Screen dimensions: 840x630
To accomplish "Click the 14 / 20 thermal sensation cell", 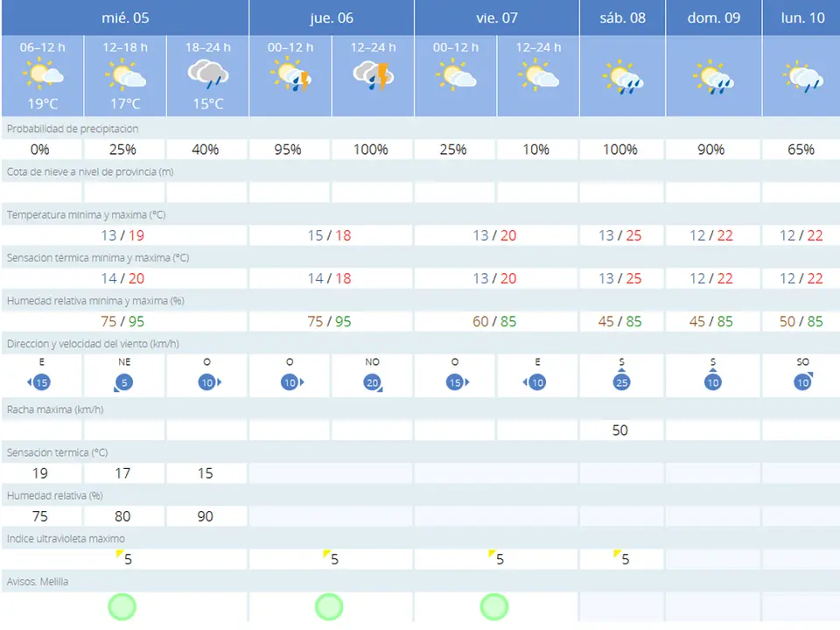I will [x=122, y=278].
